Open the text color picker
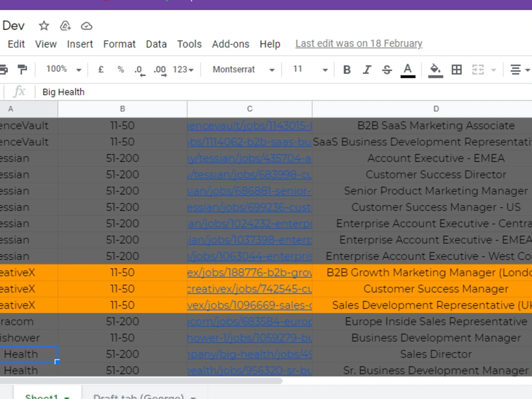This screenshot has width=532, height=399. tap(408, 70)
